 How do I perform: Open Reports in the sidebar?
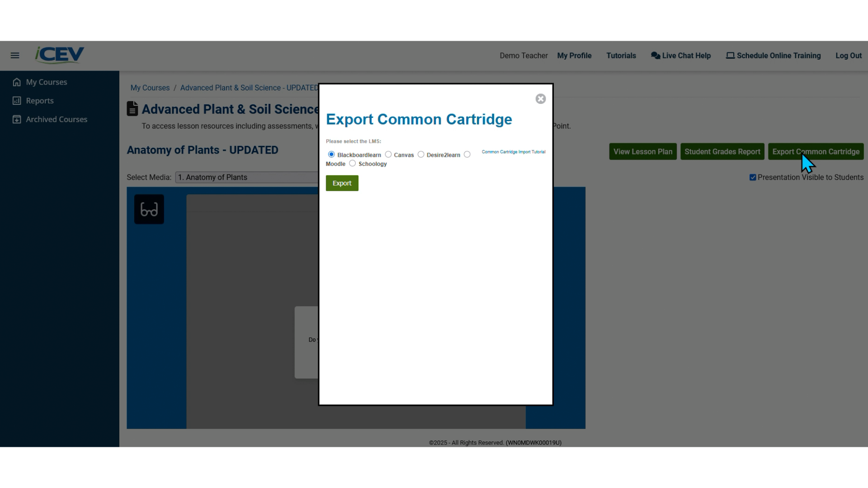[40, 101]
